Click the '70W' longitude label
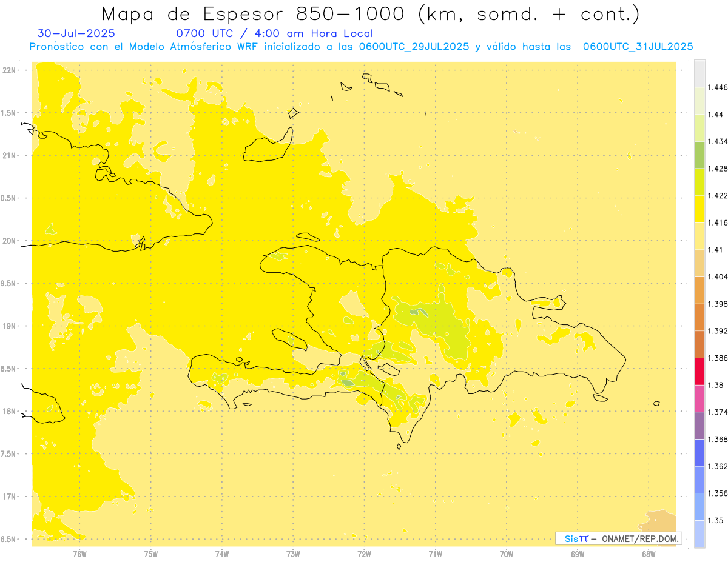 pos(507,554)
